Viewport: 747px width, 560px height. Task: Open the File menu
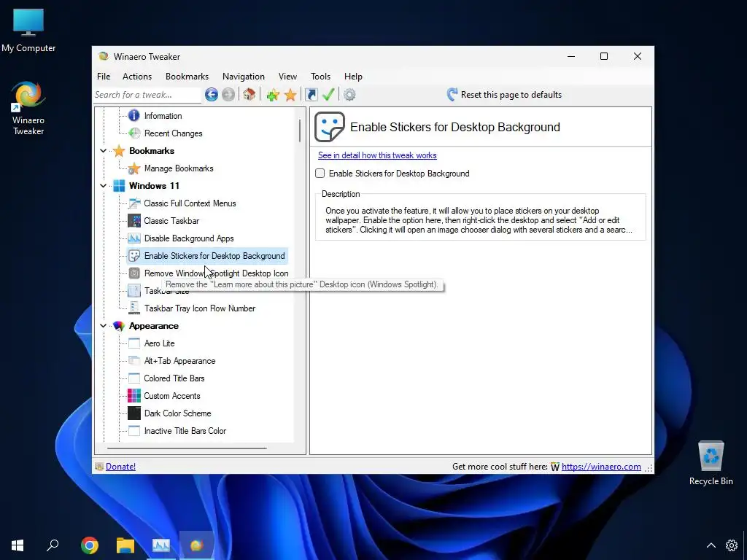104,76
